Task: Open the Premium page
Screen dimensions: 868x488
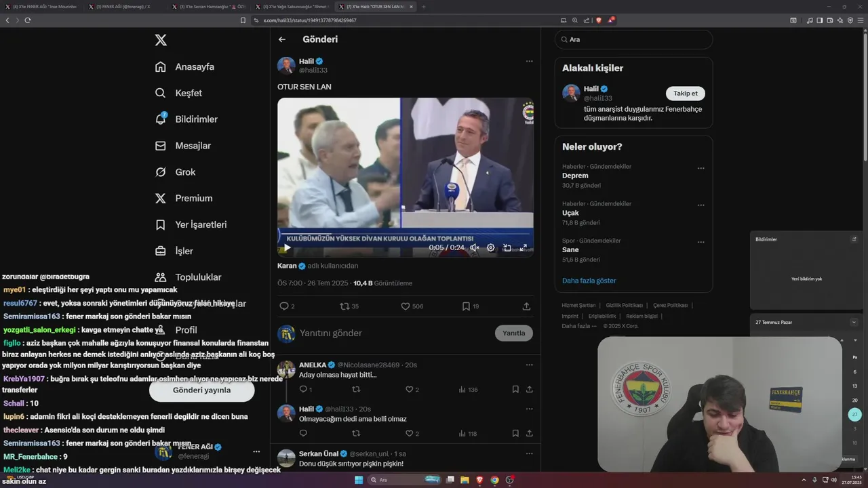Action: (184, 199)
